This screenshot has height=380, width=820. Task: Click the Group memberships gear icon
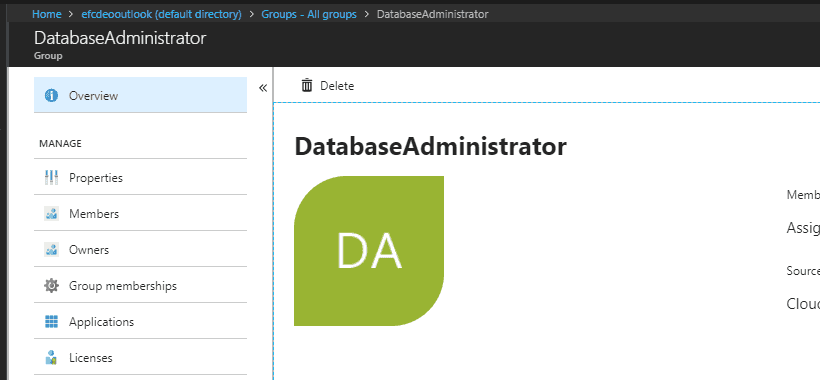click(x=51, y=285)
